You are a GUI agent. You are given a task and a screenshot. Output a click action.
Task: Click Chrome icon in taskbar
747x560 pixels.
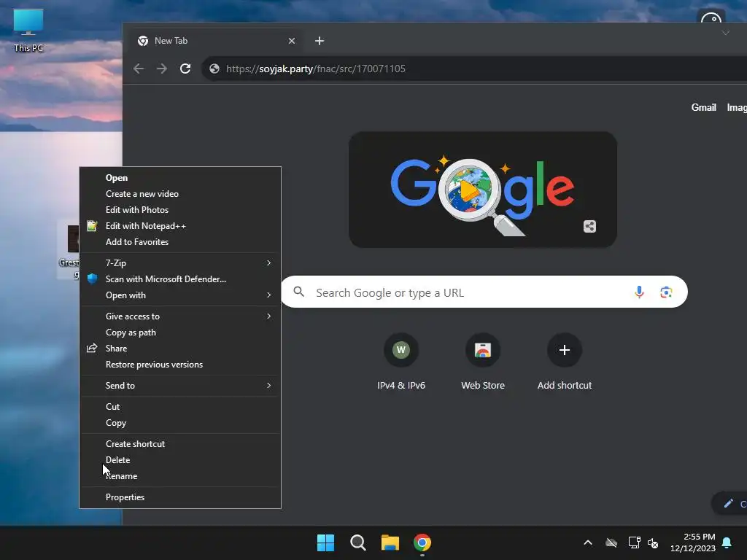point(422,542)
